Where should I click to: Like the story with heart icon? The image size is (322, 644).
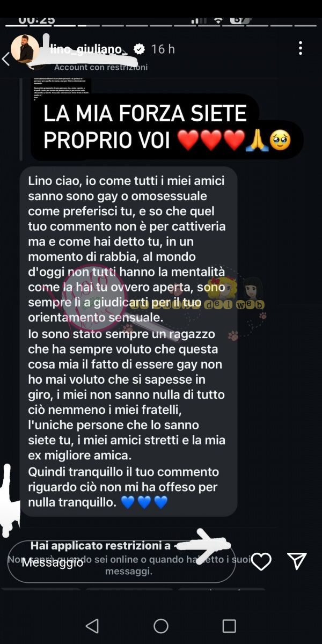coord(261,561)
